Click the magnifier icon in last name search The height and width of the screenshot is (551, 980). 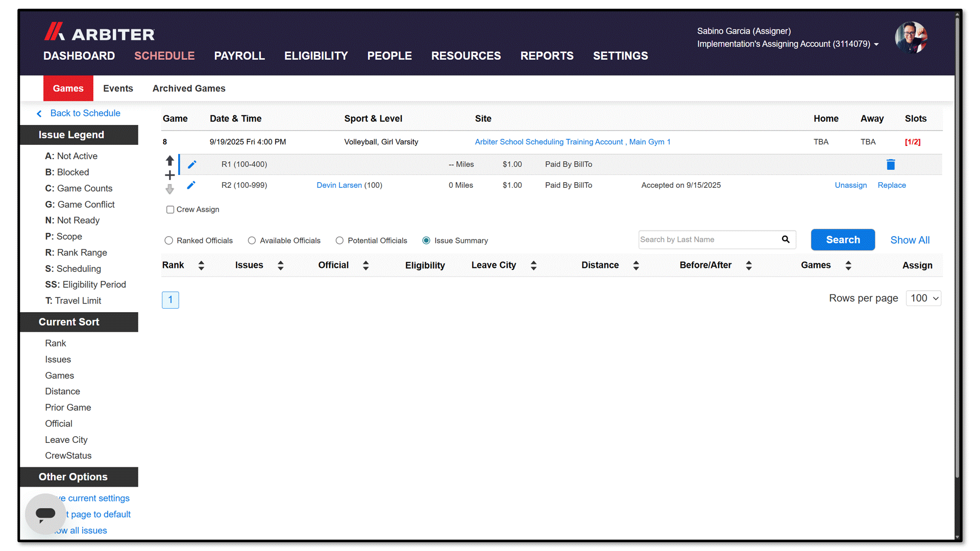(786, 239)
